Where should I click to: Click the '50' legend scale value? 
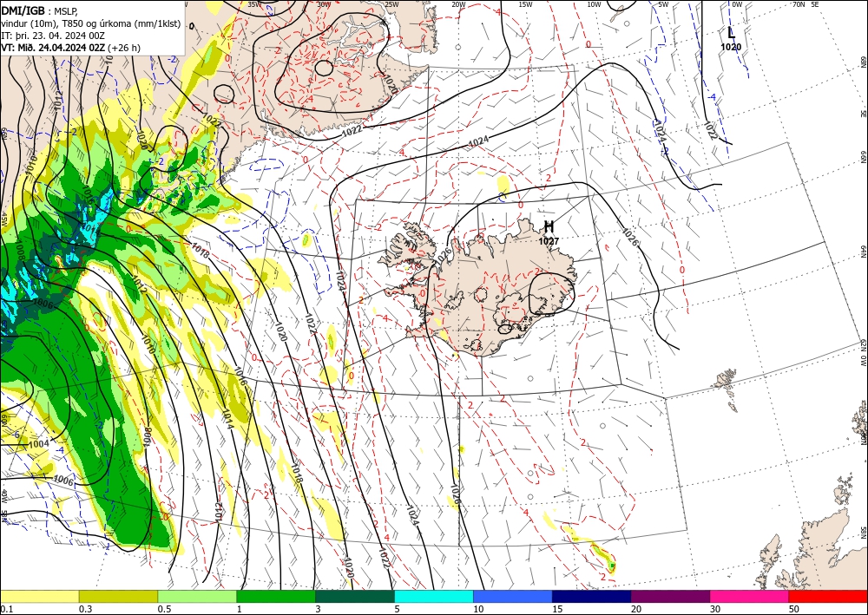794,609
